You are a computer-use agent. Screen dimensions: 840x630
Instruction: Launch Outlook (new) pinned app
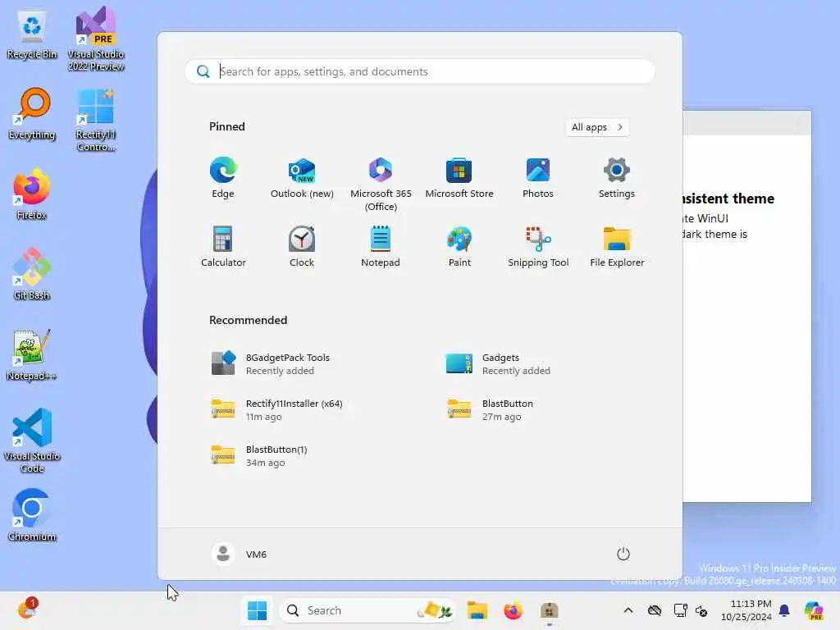(x=302, y=178)
